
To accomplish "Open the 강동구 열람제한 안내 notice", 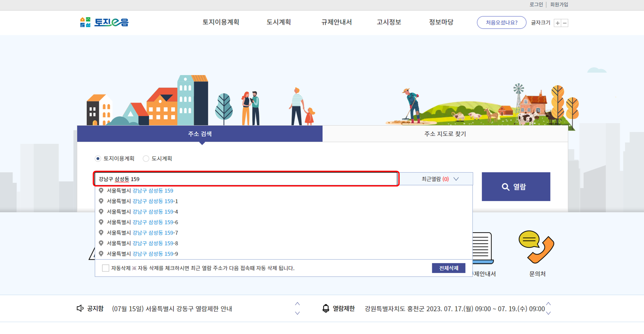I will [x=172, y=309].
